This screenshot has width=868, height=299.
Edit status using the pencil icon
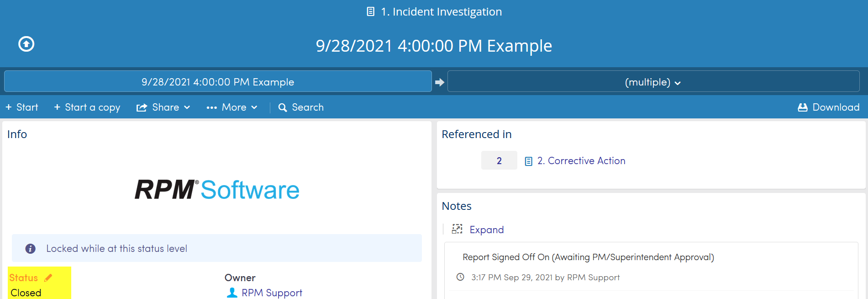(48, 278)
